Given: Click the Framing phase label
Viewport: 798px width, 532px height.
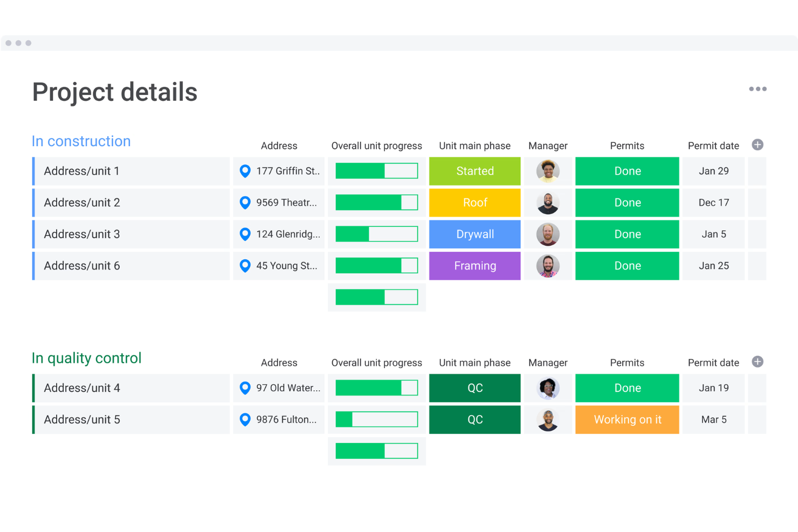Looking at the screenshot, I should tap(474, 266).
